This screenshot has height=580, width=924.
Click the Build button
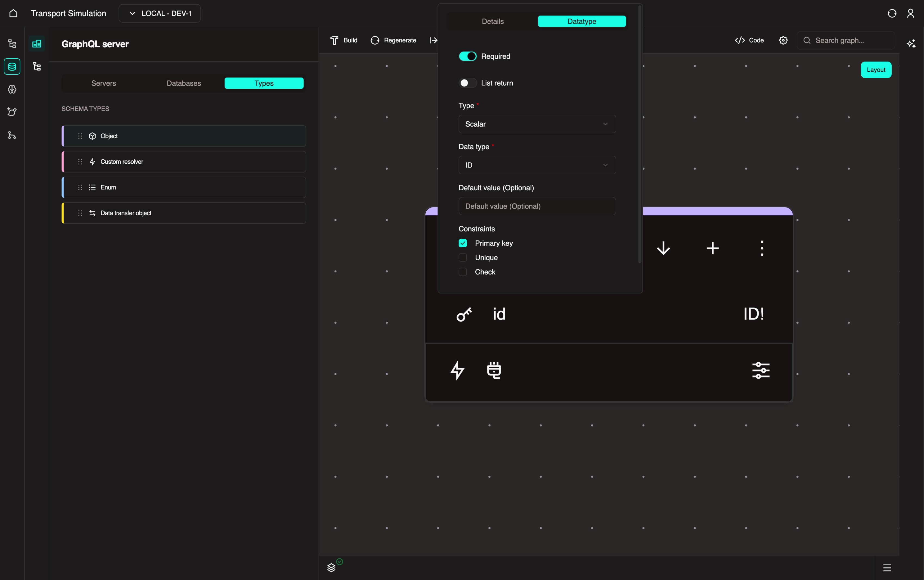point(344,40)
